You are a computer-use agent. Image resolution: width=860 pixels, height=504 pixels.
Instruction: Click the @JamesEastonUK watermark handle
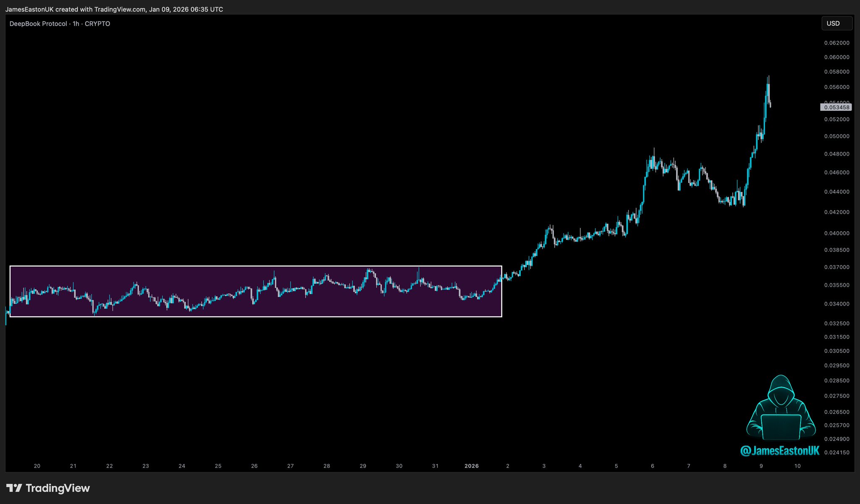pos(779,451)
